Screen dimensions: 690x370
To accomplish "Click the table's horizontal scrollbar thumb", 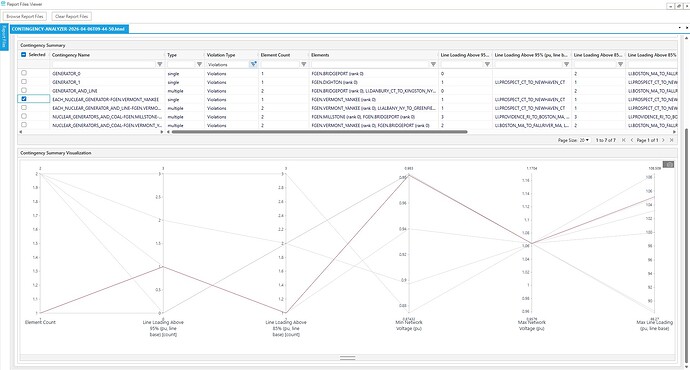I will point(319,132).
